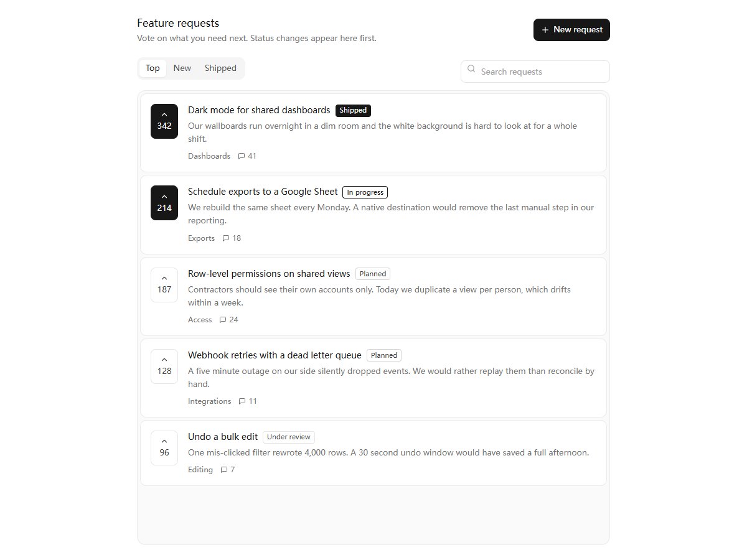
Task: Click the Dashboards category tag
Action: 209,156
